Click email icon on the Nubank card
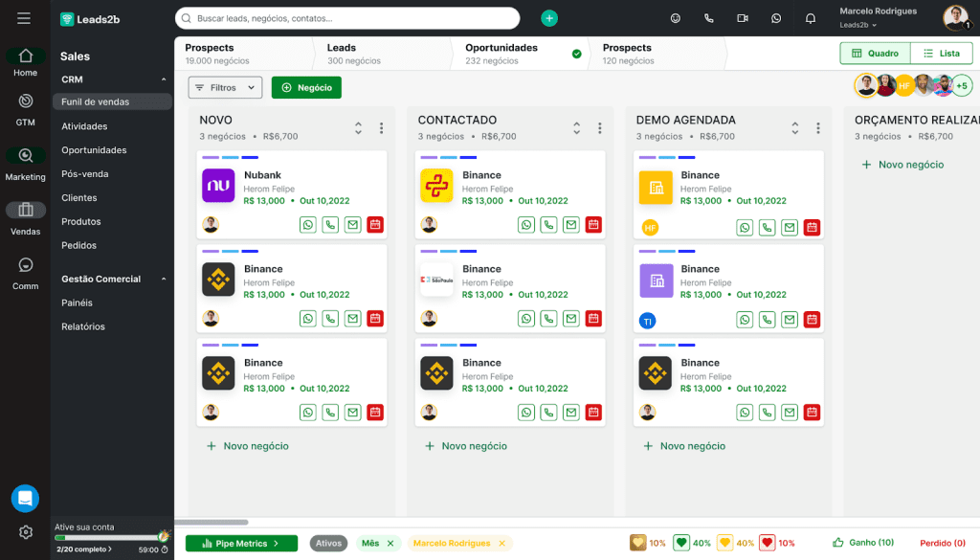Screen dimensions: 980x560 352,224
